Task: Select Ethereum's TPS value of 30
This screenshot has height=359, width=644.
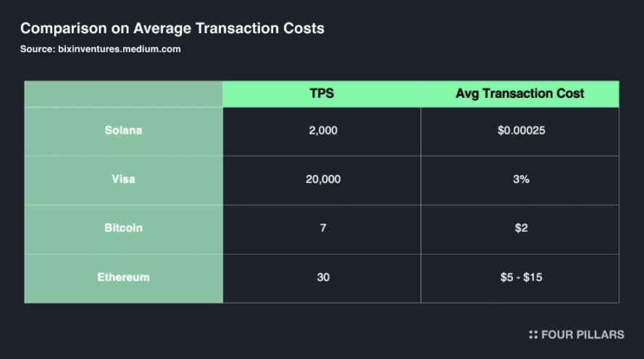Action: (x=322, y=278)
